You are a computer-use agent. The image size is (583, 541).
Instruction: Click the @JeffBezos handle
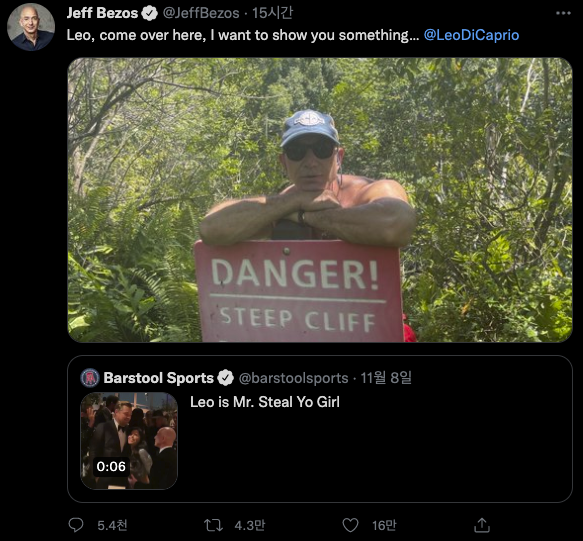click(x=201, y=13)
